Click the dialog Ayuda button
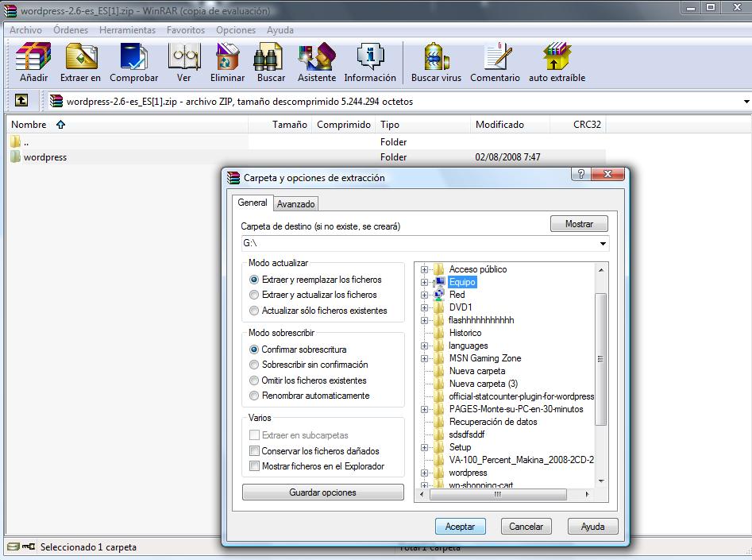This screenshot has height=560, width=752. click(592, 527)
